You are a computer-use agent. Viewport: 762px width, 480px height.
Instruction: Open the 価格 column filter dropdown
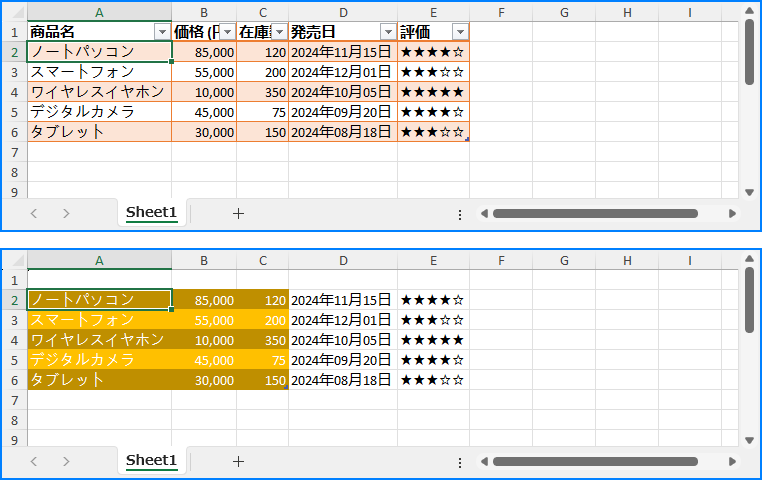pos(227,33)
